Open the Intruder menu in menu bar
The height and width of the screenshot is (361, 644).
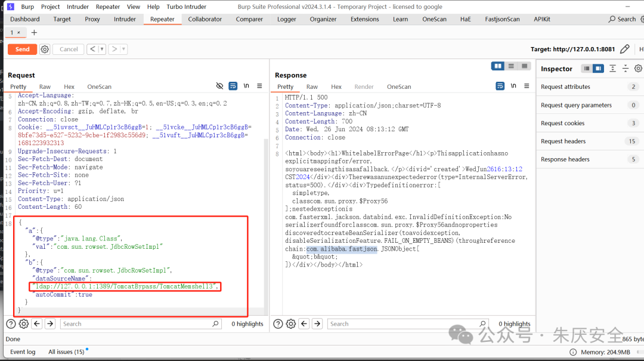coord(78,7)
